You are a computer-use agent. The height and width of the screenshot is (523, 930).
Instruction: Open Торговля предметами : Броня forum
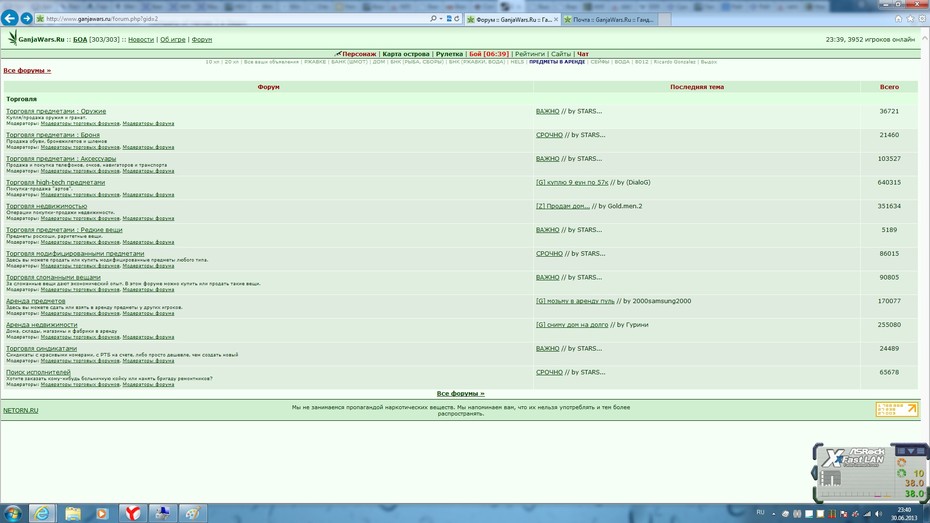pyautogui.click(x=53, y=135)
